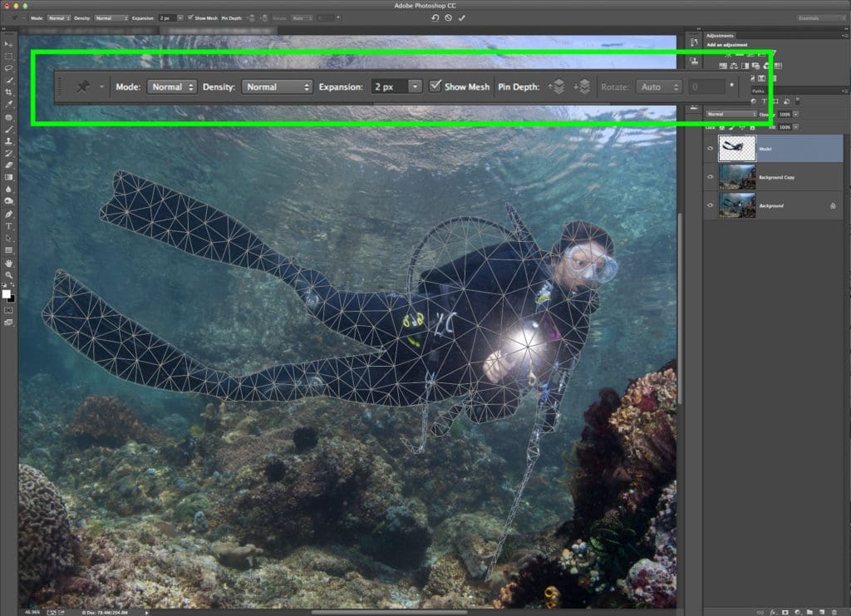Viewport: 851px width, 616px height.
Task: Select the Lasso tool
Action: click(8, 68)
